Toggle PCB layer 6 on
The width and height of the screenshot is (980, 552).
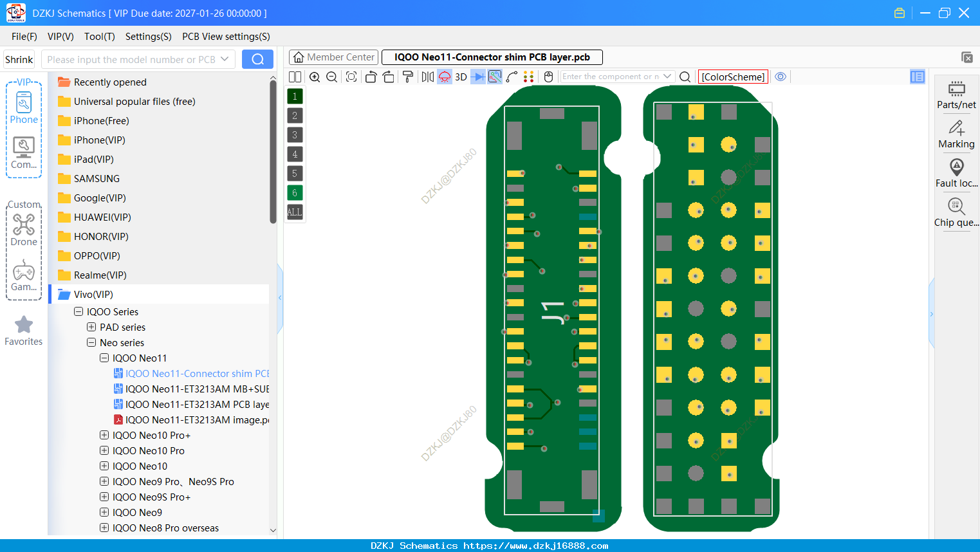tap(295, 192)
